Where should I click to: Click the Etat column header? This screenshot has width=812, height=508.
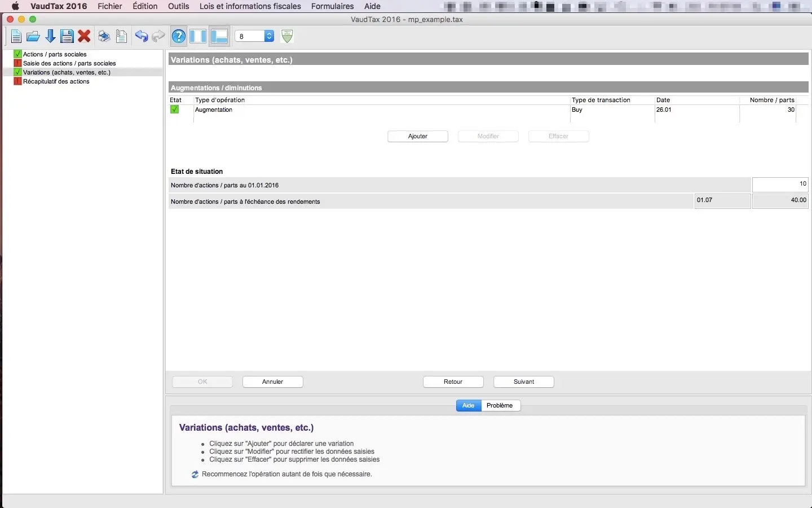[176, 100]
